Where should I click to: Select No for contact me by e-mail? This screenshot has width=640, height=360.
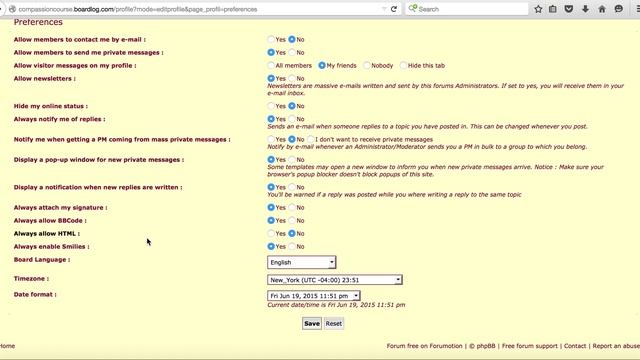[x=291, y=40]
